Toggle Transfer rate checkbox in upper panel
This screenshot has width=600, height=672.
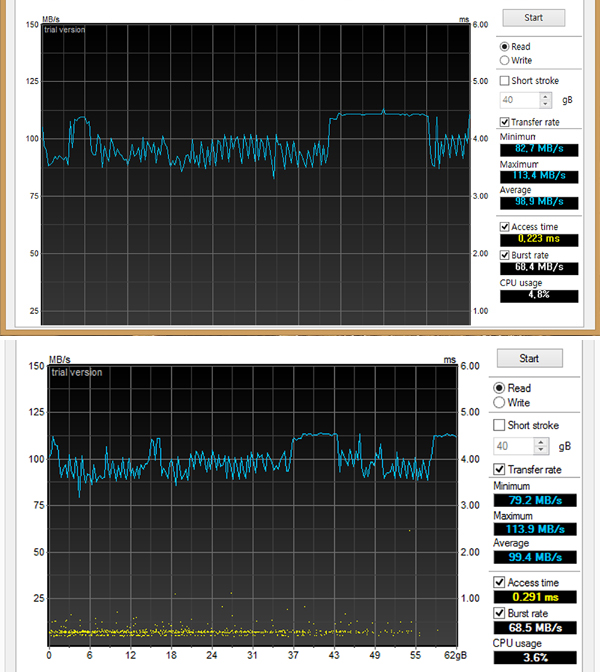point(505,122)
